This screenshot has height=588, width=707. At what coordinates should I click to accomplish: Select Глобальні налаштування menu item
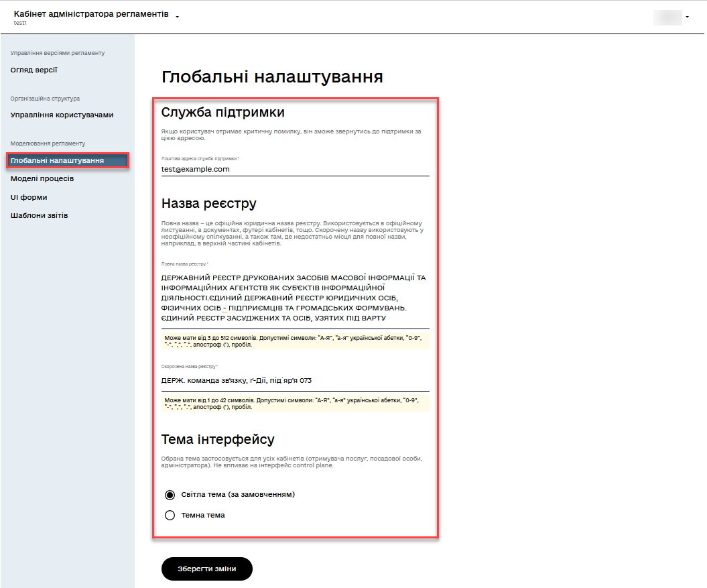pyautogui.click(x=68, y=161)
